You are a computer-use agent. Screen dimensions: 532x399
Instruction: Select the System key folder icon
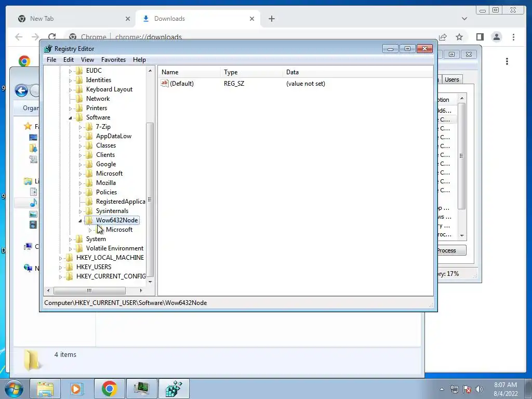[79, 239]
